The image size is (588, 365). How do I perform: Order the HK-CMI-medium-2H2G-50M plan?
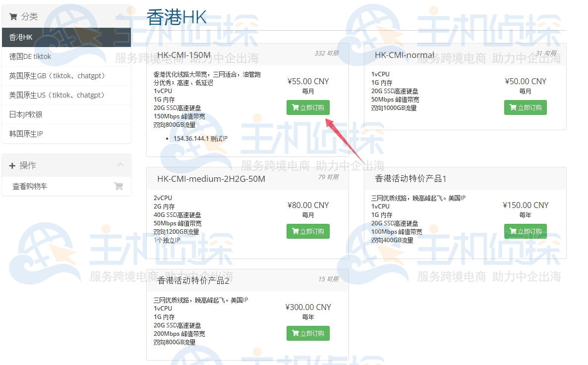pyautogui.click(x=308, y=231)
